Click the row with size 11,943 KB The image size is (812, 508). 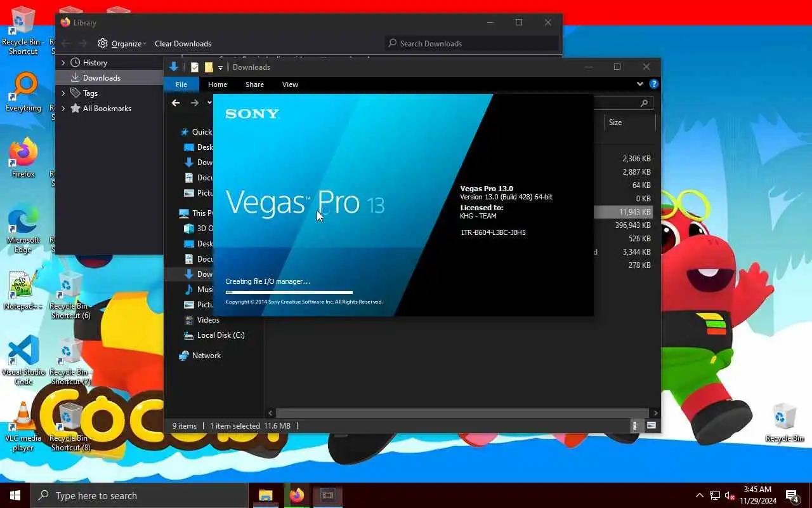tap(624, 212)
